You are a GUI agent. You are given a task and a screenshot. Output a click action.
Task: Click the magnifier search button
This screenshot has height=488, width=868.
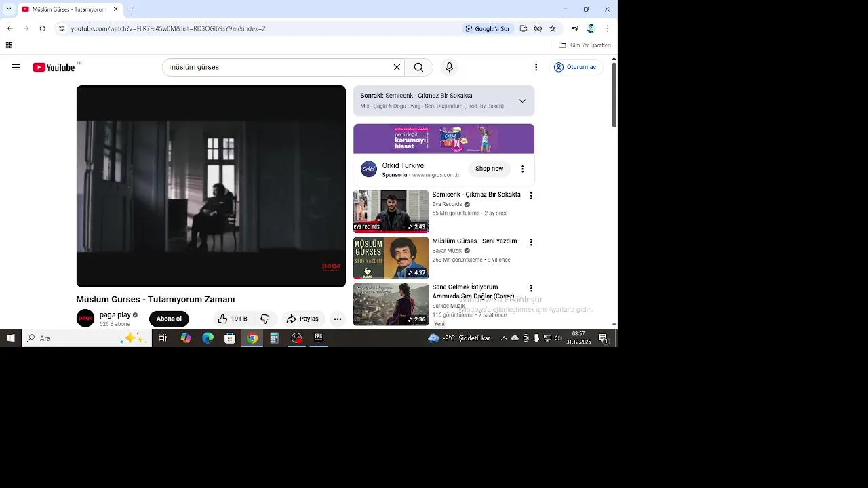[x=418, y=67]
